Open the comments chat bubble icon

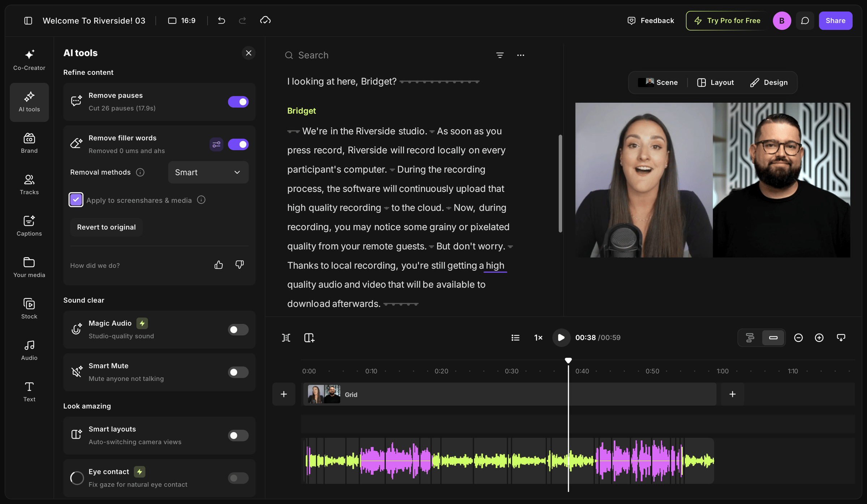click(805, 21)
